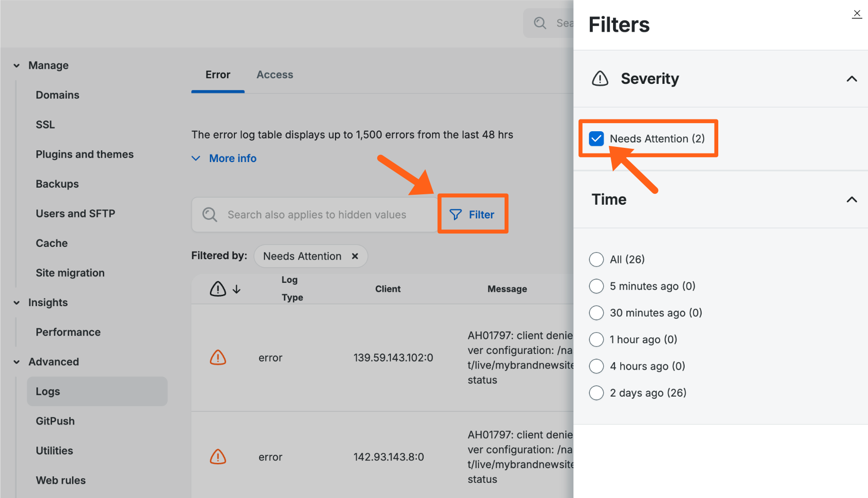The height and width of the screenshot is (498, 868).
Task: Collapse the Time filter section
Action: 851,199
